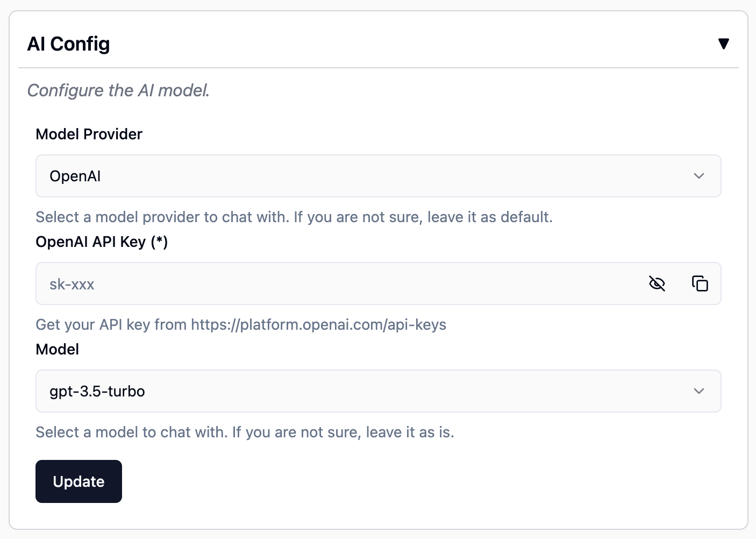Click the OpenAI API Key (*) label
This screenshot has width=756, height=539.
tap(102, 242)
